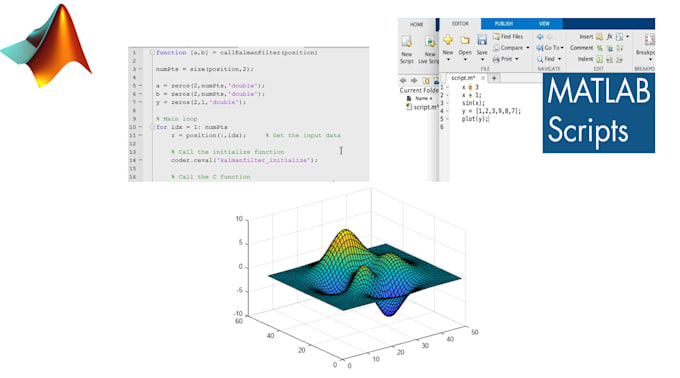Click the Go To icon
This screenshot has width=680, height=378.
pyautogui.click(x=540, y=48)
